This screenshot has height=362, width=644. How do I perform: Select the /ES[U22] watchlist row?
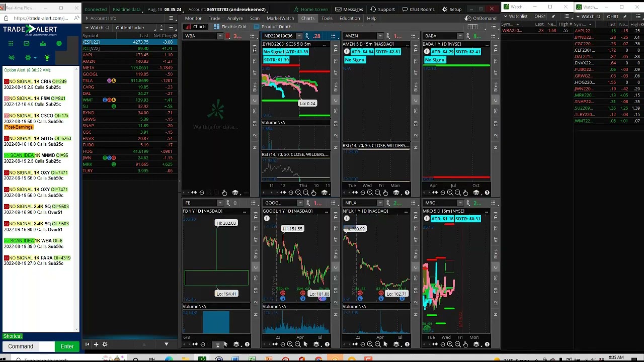point(129,42)
